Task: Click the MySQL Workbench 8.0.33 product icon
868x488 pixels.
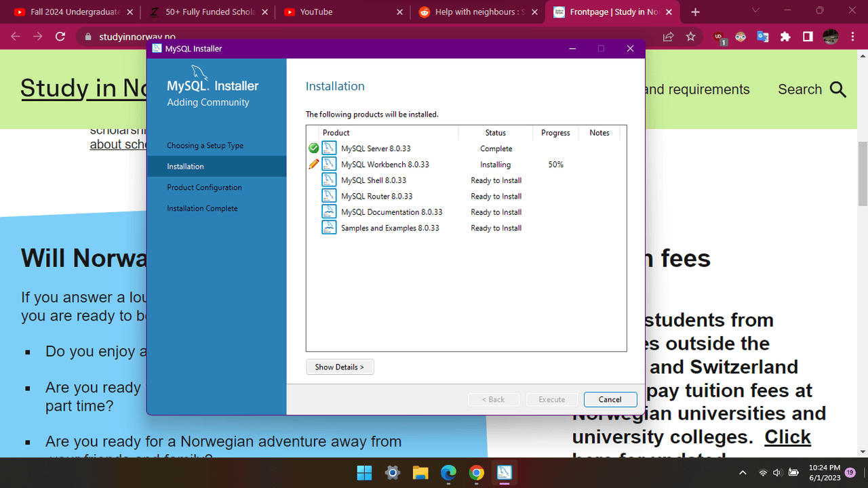Action: (x=329, y=164)
